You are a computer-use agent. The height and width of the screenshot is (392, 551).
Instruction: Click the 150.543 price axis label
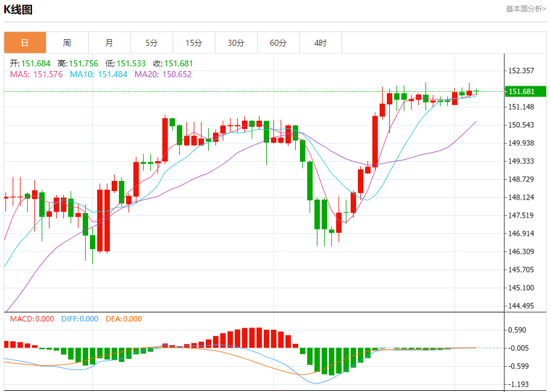point(521,125)
